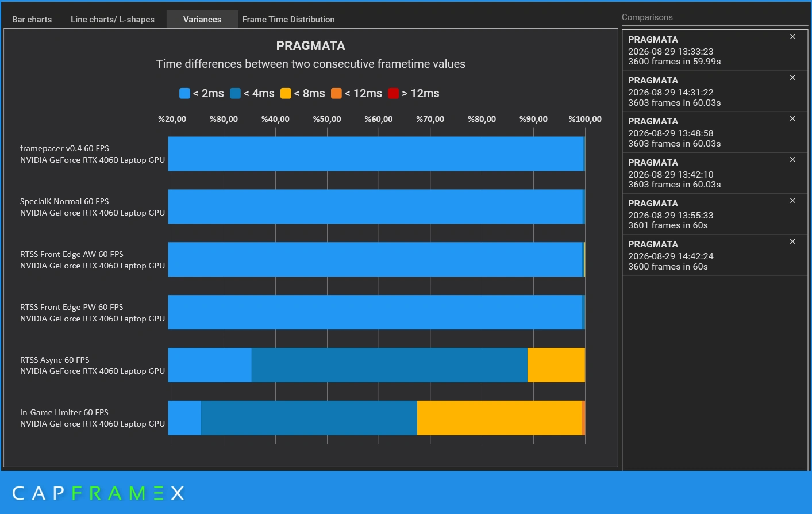812x514 pixels.
Task: Click the CAPFRAMEX logo
Action: coord(98,493)
